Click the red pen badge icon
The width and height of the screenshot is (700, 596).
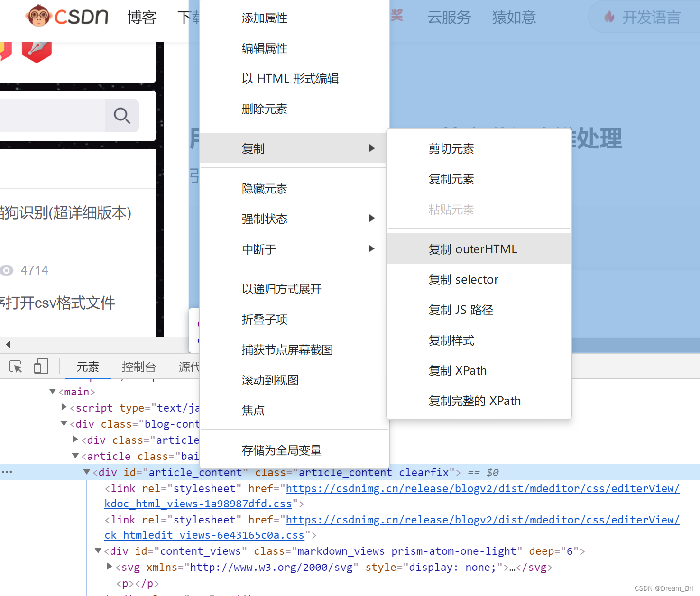[x=37, y=52]
